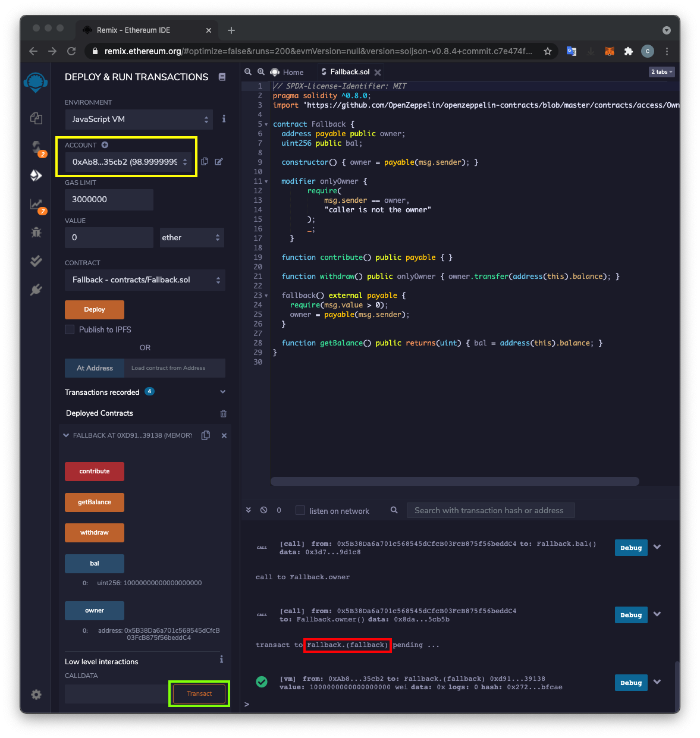Click the low level Transact button
This screenshot has height=738, width=700.
tap(199, 693)
